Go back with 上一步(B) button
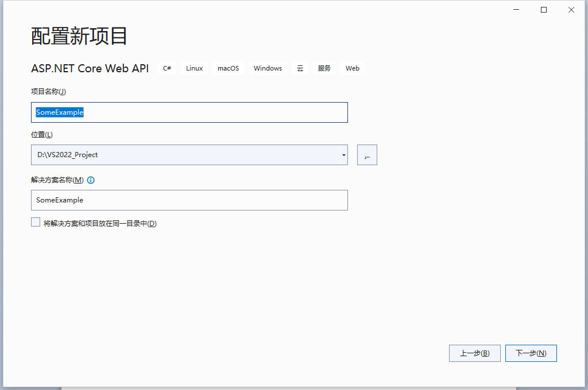Viewport: 588px width, 390px height. click(474, 353)
